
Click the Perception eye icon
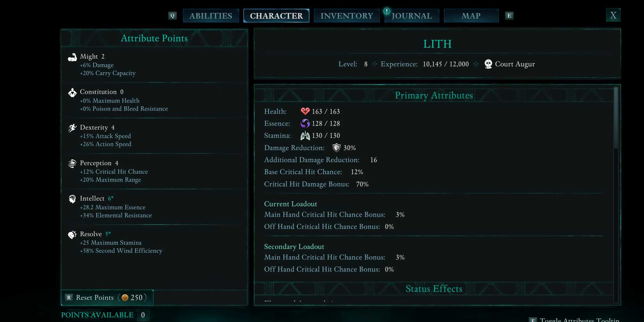tap(72, 164)
